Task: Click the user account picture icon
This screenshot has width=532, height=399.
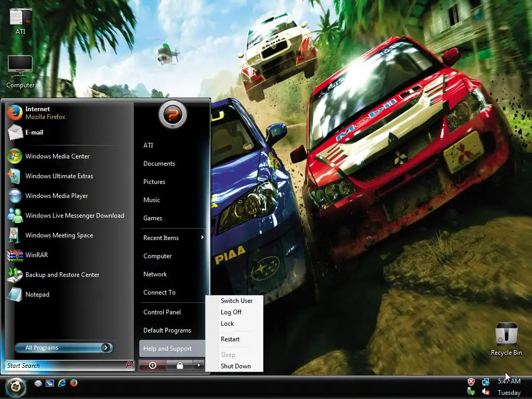Action: click(x=172, y=115)
